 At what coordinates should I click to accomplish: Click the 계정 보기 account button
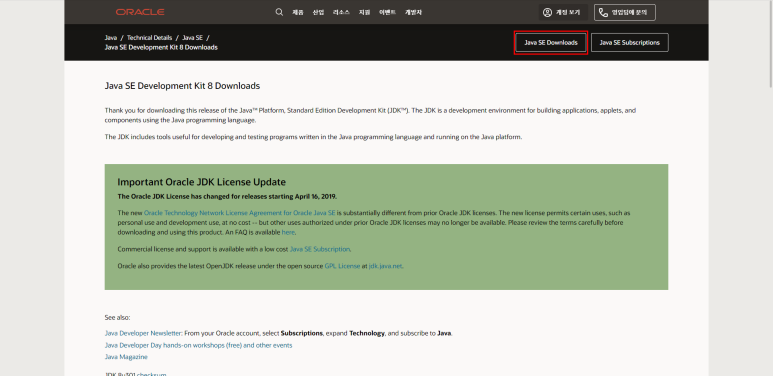tap(562, 12)
